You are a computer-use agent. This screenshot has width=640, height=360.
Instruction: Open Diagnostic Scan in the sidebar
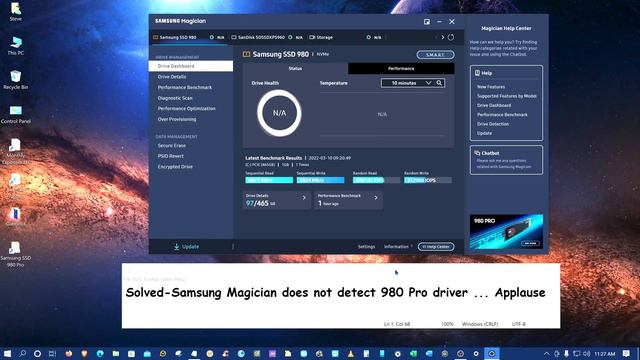175,98
